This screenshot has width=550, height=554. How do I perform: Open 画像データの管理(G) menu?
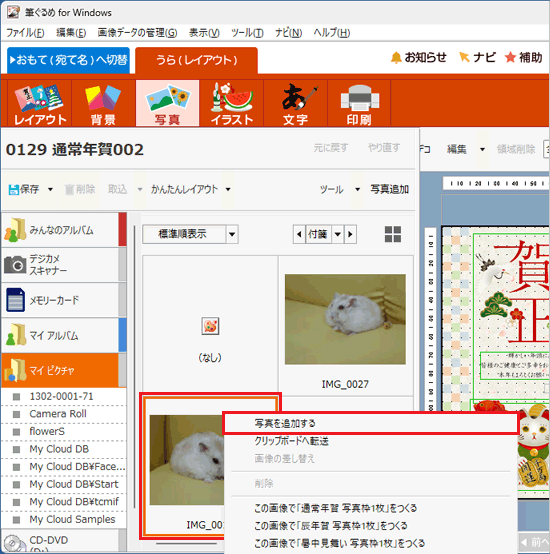[x=137, y=33]
